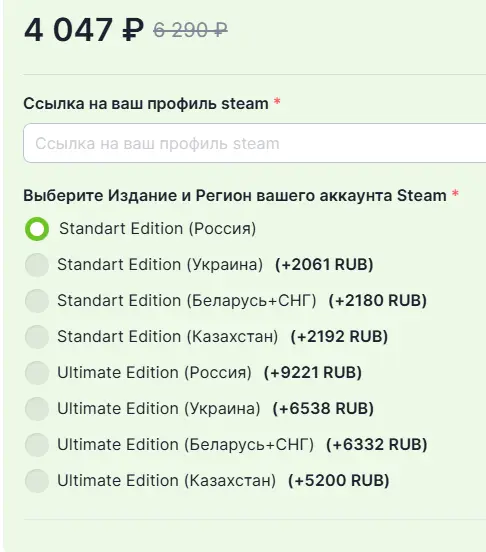Screen dimensions: 486x552
Task: Click the +9221 RUB price surcharge
Action: pyautogui.click(x=313, y=372)
